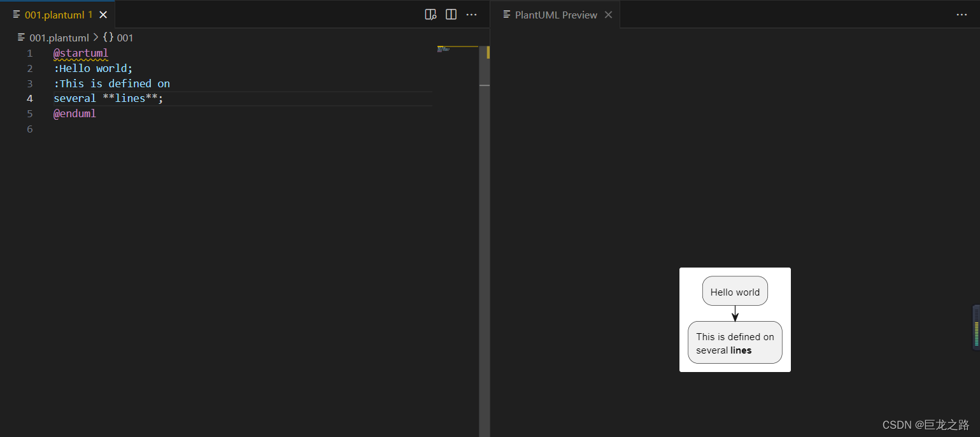Click the 'This is defined on several lines' node
980x437 pixels.
[735, 343]
